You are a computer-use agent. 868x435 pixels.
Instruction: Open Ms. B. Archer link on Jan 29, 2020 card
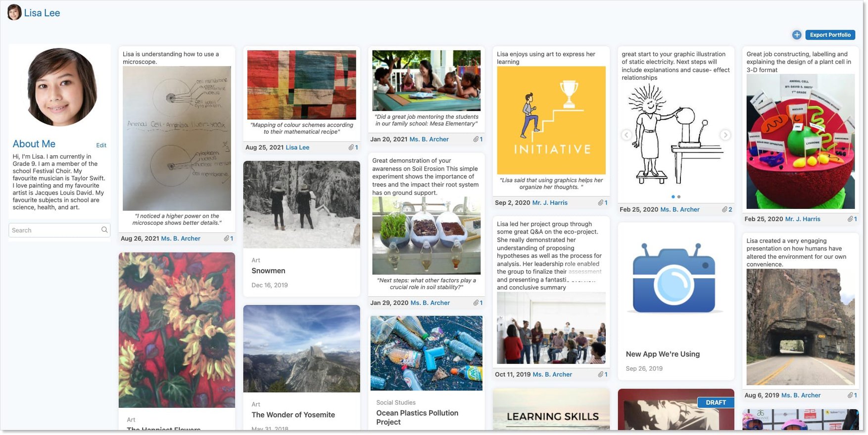click(x=430, y=303)
